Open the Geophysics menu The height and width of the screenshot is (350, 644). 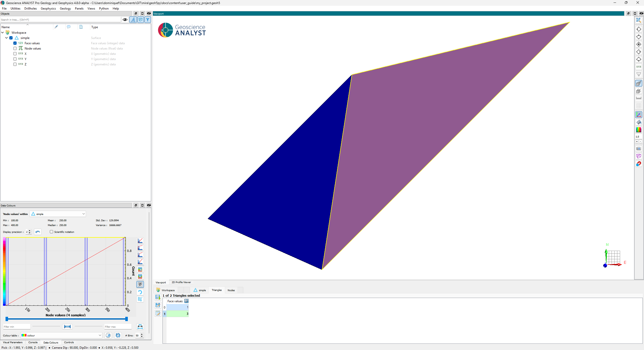pos(48,9)
